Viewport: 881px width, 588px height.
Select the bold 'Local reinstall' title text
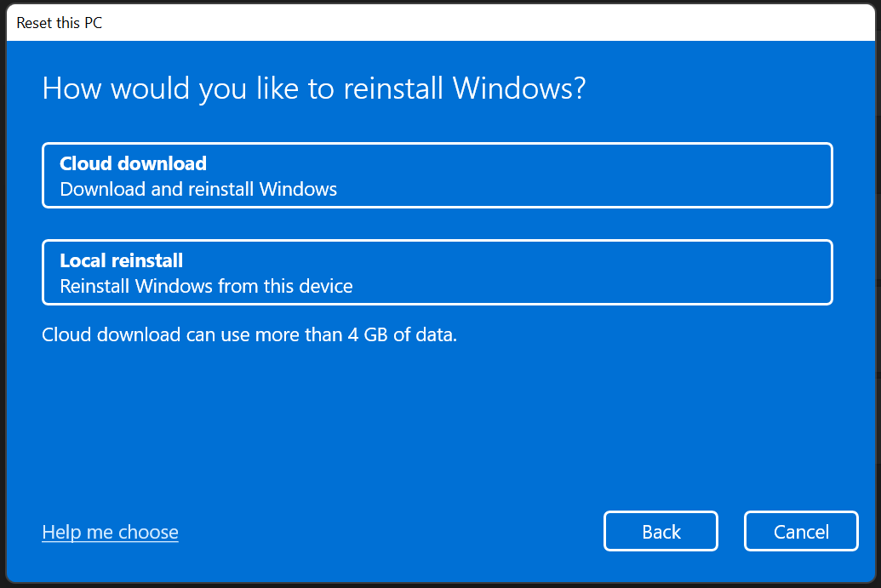pos(121,260)
